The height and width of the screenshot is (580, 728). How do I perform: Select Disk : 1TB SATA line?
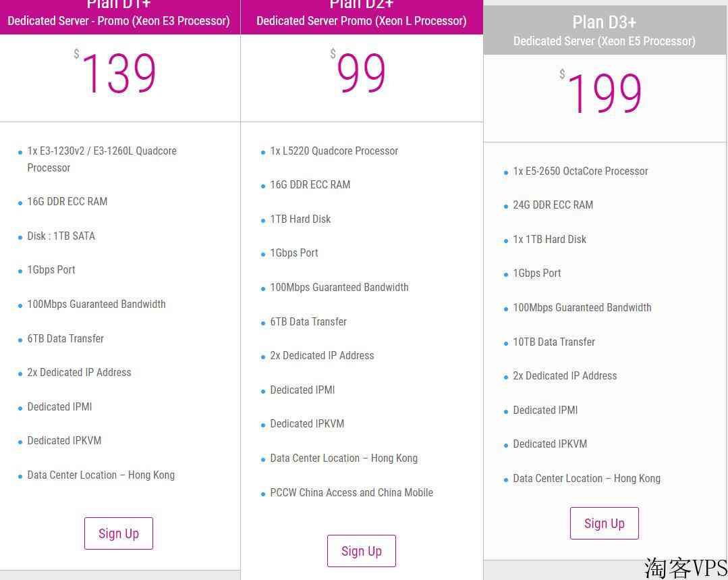tap(61, 236)
